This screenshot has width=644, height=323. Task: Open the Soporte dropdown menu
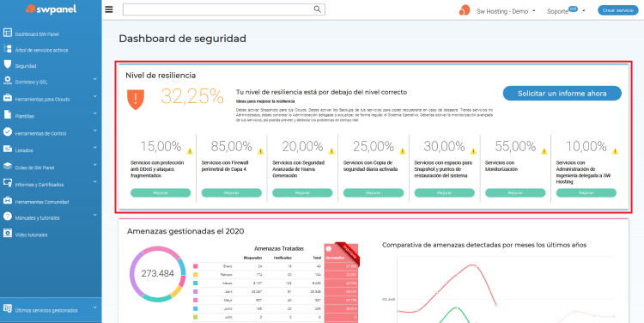pyautogui.click(x=566, y=10)
